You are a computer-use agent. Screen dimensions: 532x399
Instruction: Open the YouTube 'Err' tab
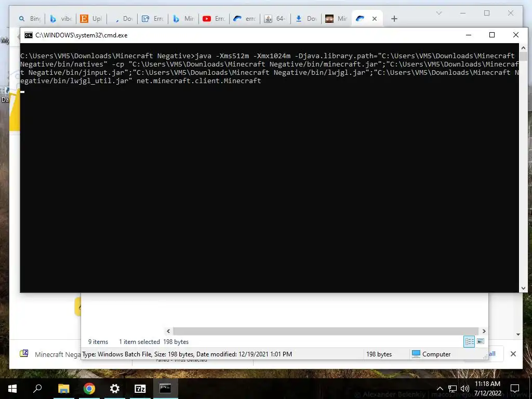click(x=214, y=19)
